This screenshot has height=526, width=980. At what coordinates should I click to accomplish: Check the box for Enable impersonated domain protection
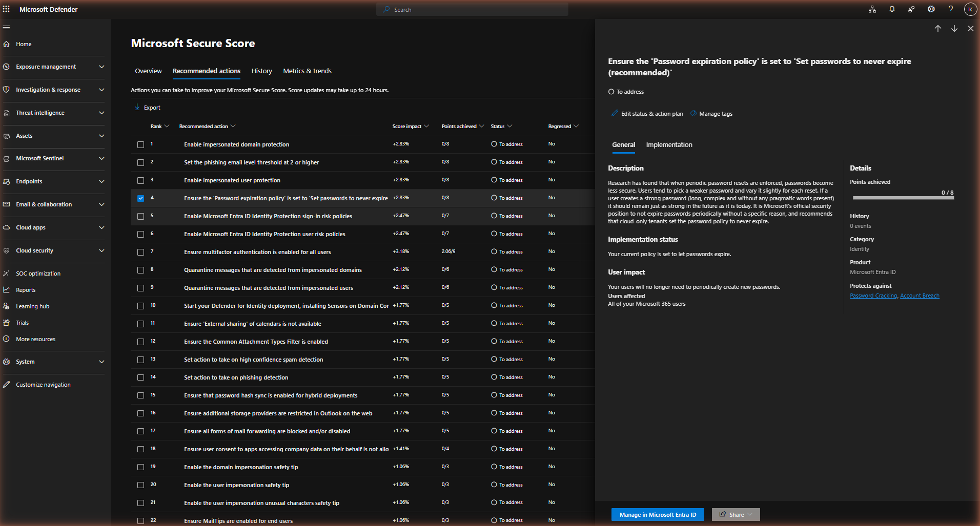(140, 145)
